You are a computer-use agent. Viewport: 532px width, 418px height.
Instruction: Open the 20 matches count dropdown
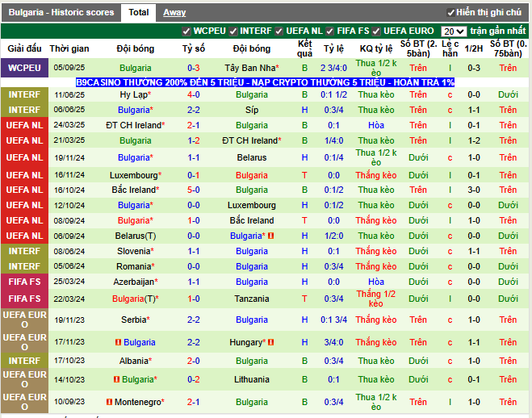[x=454, y=31]
